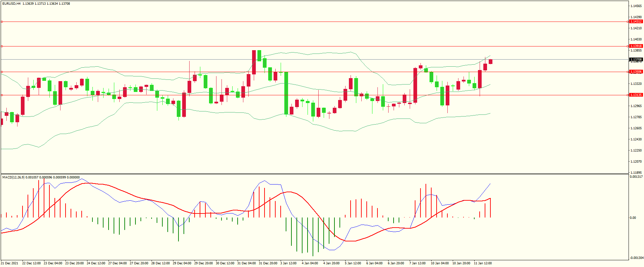Click the 1.14312 red price label
Image resolution: width=644 pixels, height=267 pixels.
tap(636, 22)
